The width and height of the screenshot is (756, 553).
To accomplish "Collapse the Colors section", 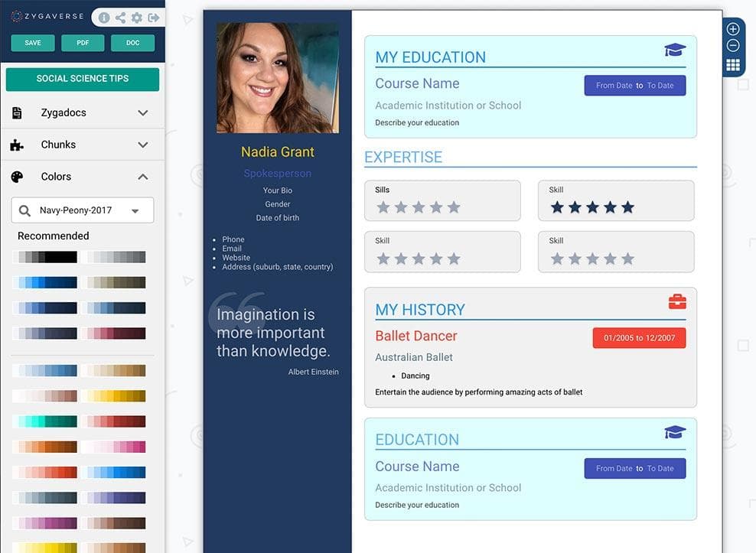I will tap(142, 176).
